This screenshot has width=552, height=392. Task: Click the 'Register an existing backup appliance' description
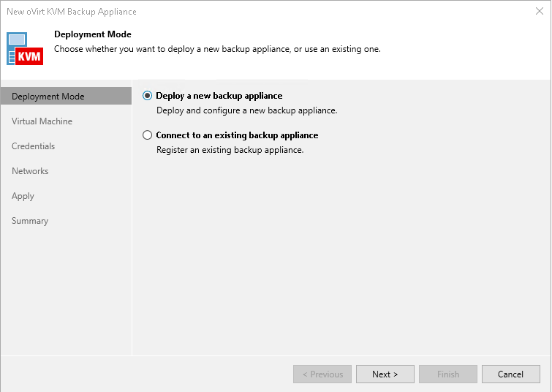[230, 150]
